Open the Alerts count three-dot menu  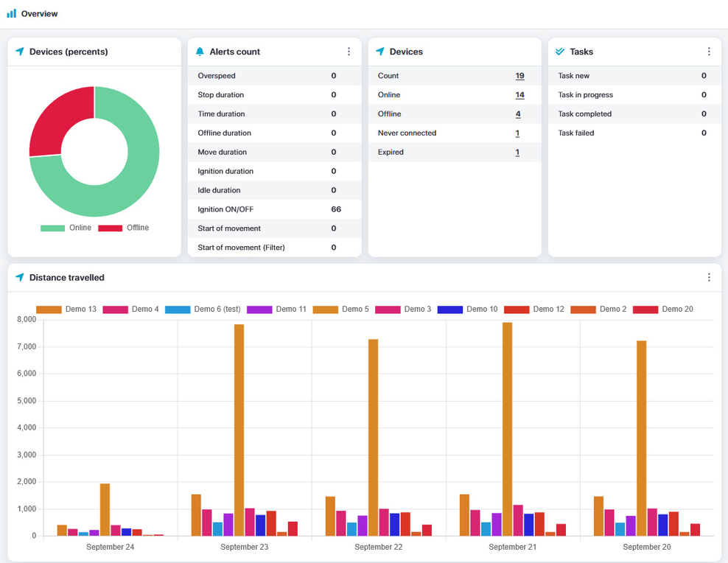coord(349,52)
